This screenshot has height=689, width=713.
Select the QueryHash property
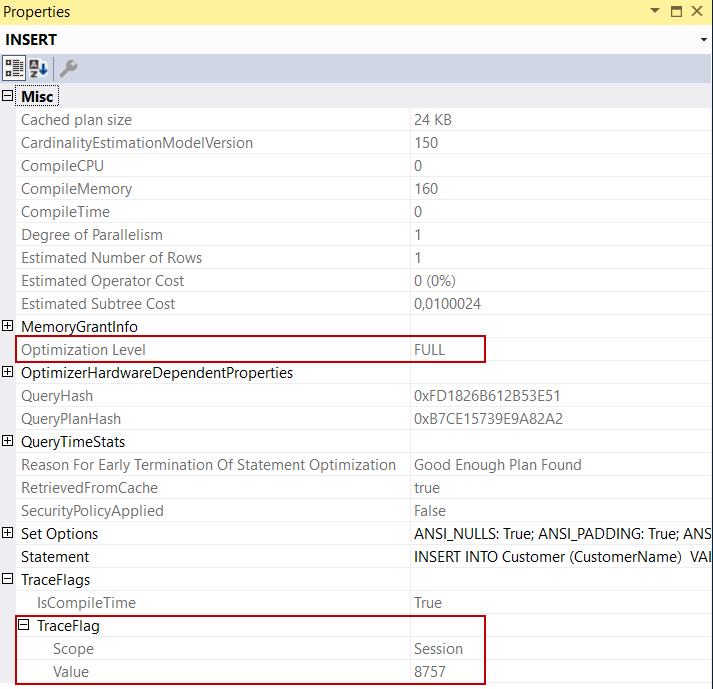pos(57,396)
